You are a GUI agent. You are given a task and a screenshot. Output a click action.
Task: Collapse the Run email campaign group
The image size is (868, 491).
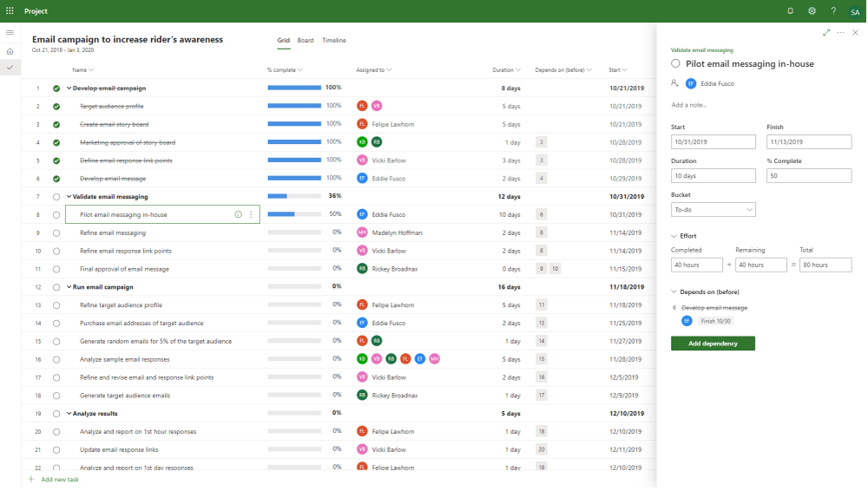coord(69,287)
